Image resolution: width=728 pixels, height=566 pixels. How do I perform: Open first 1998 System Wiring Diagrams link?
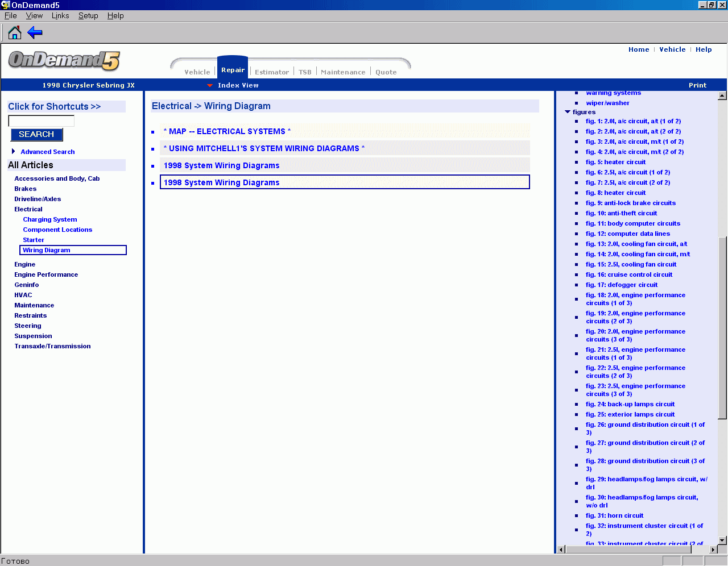point(222,165)
